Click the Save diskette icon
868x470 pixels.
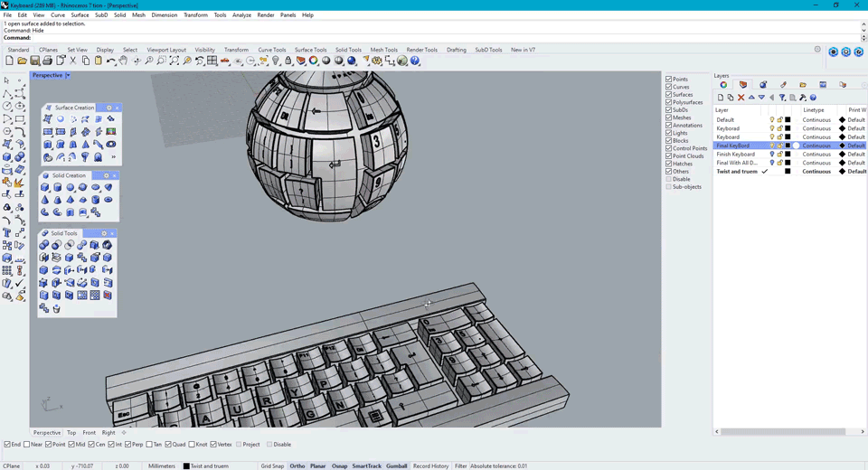35,61
